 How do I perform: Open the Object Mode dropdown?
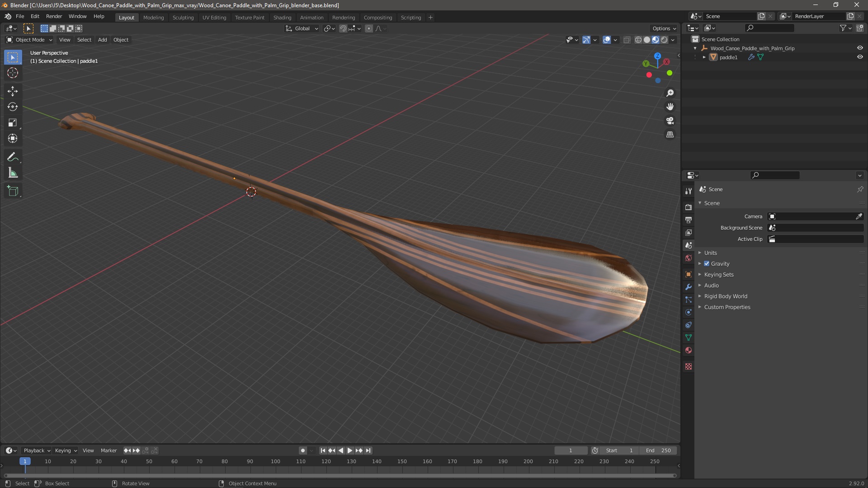(x=29, y=40)
